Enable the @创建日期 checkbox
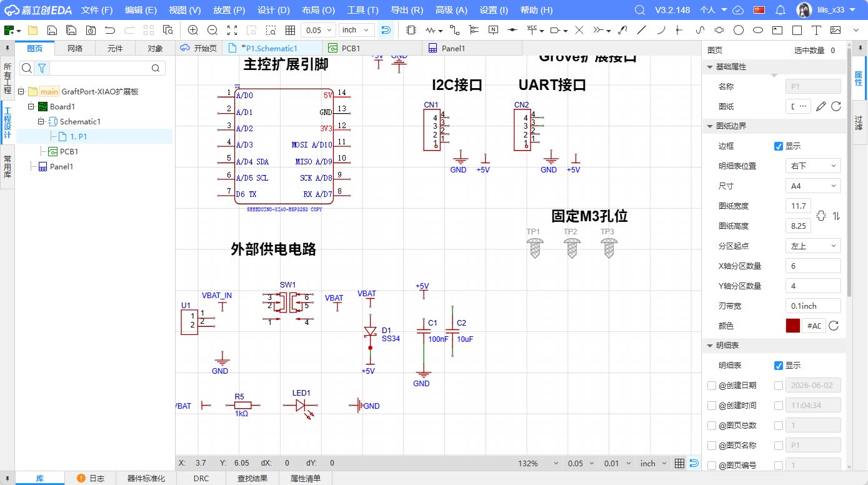Image resolution: width=868 pixels, height=485 pixels. 712,386
